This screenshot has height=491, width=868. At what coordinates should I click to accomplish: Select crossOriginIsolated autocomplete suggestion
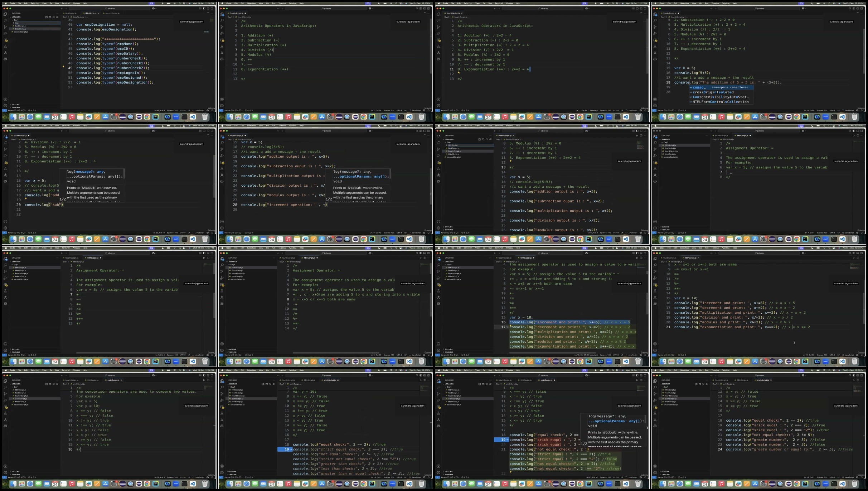tap(713, 92)
